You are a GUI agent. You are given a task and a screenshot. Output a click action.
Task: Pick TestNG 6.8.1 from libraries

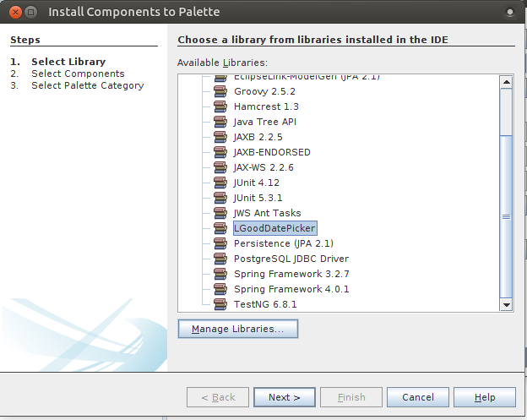tap(265, 304)
